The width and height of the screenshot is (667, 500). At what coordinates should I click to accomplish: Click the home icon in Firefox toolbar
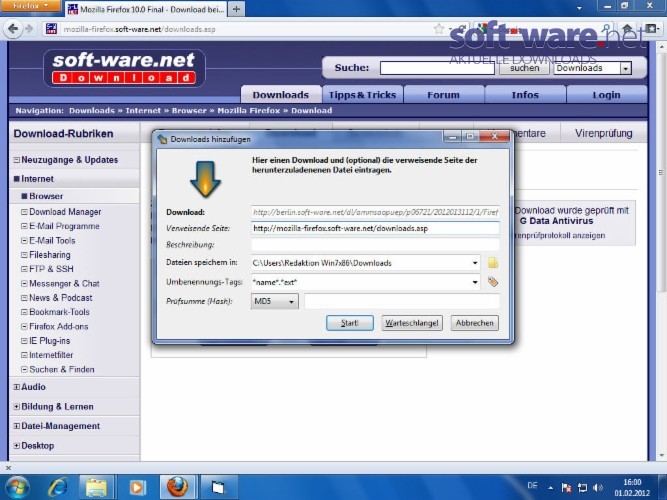pyautogui.click(x=627, y=29)
